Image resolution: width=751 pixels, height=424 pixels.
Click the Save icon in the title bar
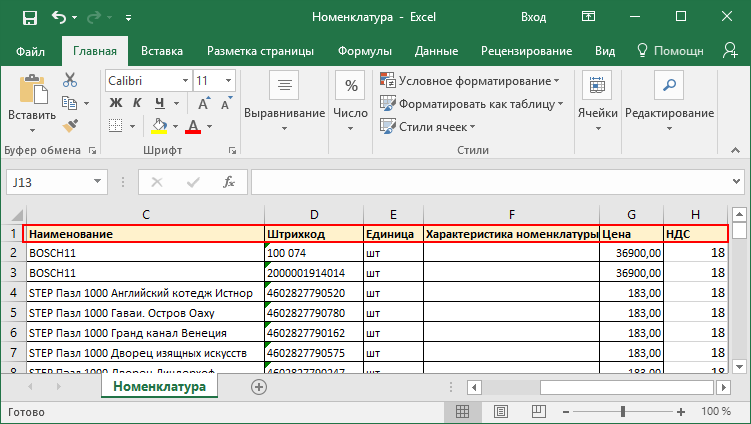pos(30,18)
